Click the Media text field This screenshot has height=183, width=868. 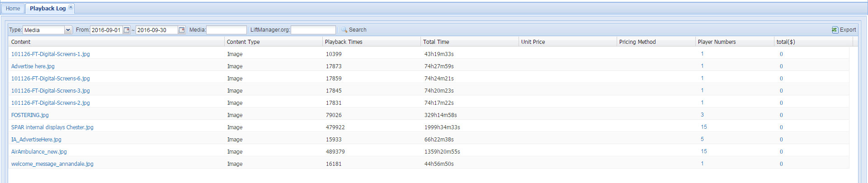pos(226,30)
